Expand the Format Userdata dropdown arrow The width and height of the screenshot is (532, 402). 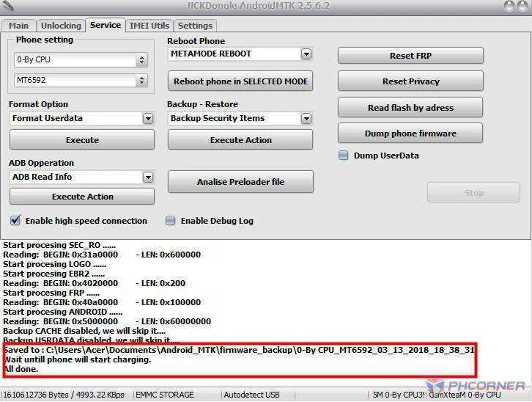pos(148,119)
